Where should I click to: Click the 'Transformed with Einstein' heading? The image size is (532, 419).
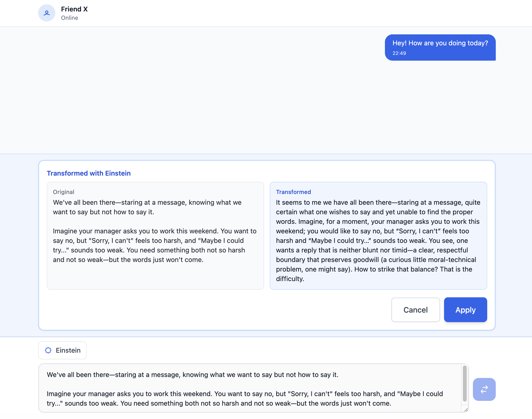(x=89, y=173)
